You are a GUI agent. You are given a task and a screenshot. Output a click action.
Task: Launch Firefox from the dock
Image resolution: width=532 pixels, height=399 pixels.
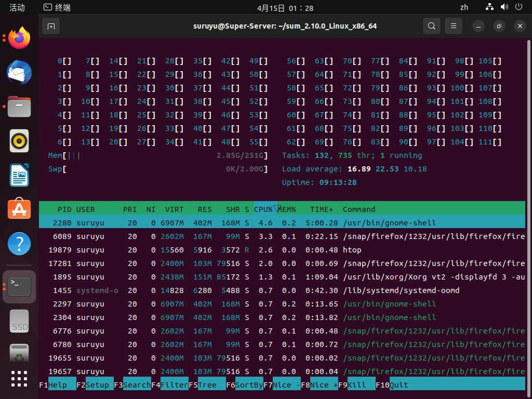point(19,38)
